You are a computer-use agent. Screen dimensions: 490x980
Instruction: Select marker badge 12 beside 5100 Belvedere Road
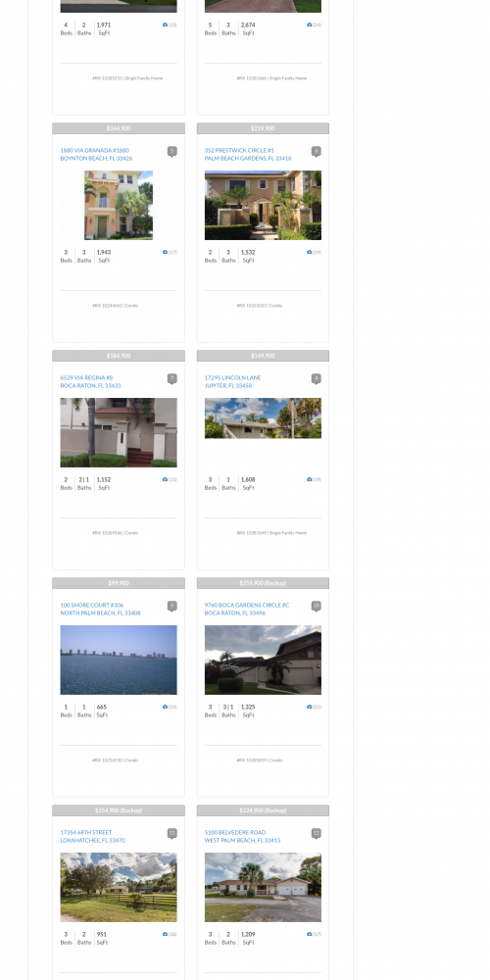317,834
